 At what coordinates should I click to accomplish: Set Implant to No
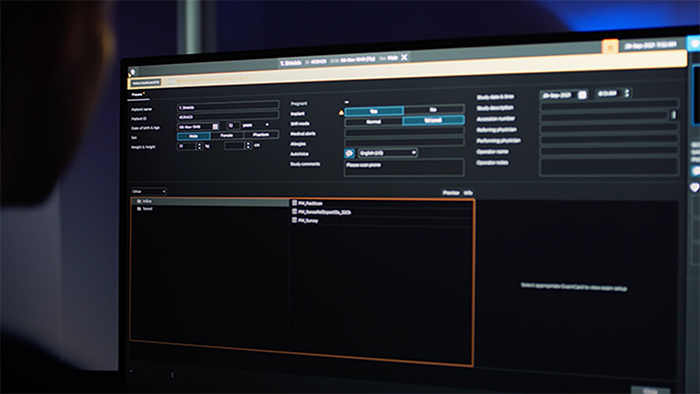point(433,109)
